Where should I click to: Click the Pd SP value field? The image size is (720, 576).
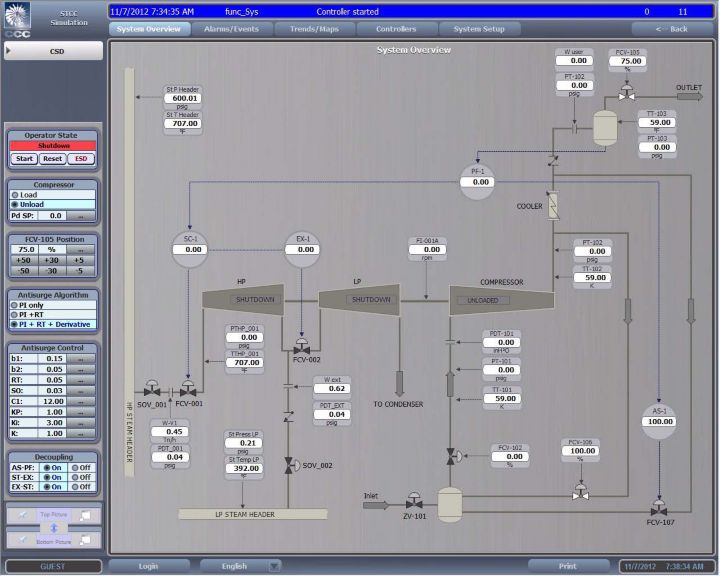52,216
